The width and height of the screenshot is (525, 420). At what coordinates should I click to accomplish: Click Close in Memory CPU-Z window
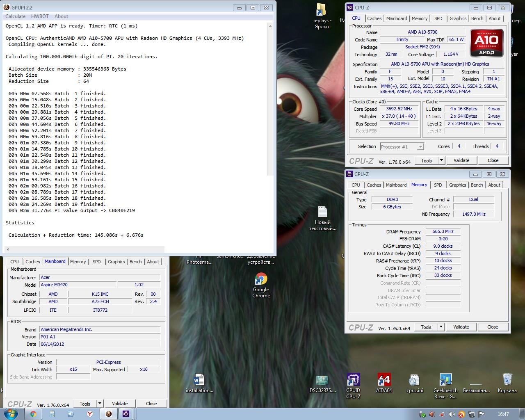[x=493, y=327]
